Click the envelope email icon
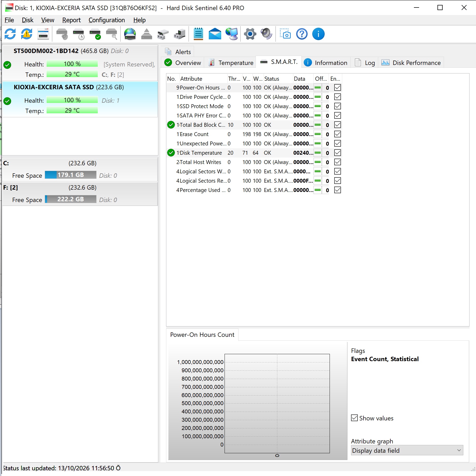This screenshot has height=476, width=476. coord(215,34)
